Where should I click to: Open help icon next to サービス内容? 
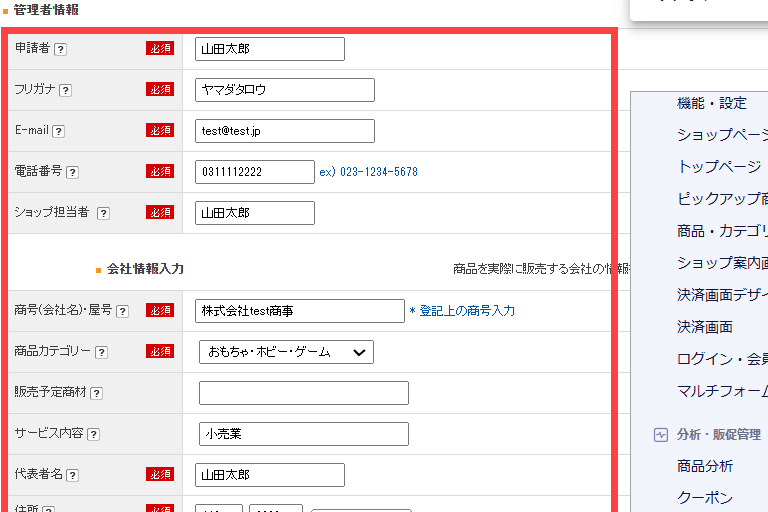point(93,435)
